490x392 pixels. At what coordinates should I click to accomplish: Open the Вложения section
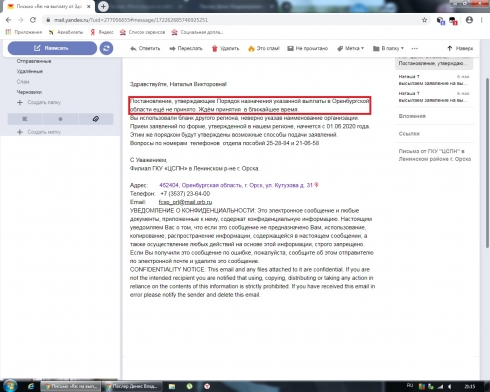pyautogui.click(x=412, y=116)
